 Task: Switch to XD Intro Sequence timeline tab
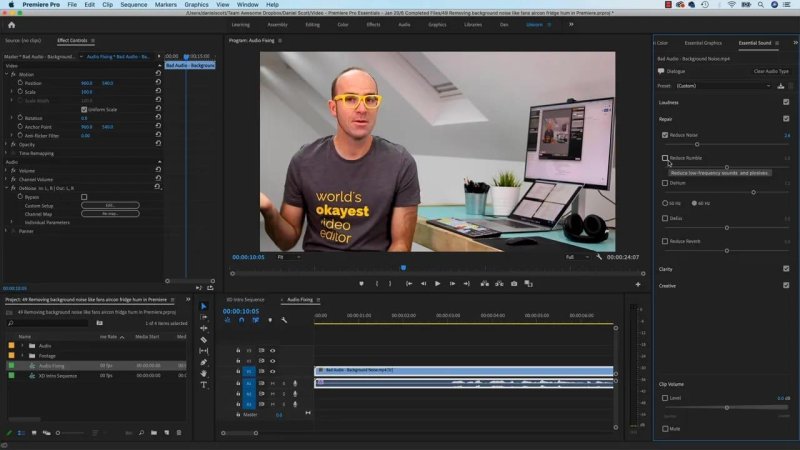click(x=245, y=299)
